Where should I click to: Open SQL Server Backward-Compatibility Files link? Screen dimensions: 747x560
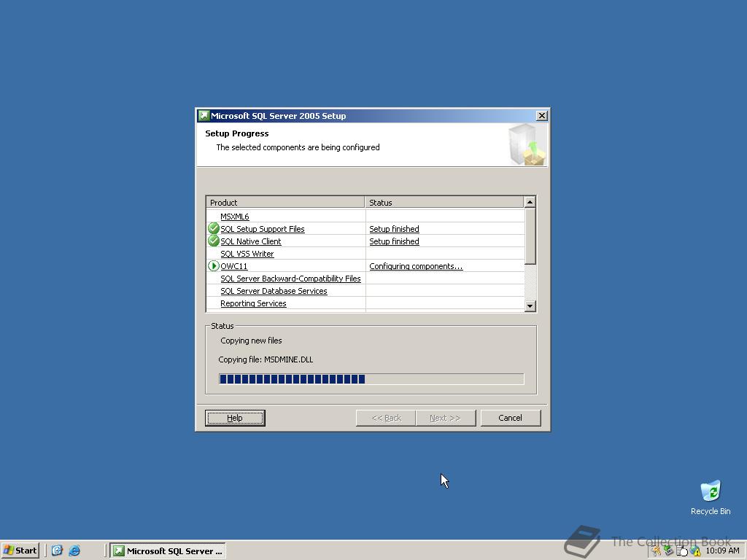coord(290,279)
